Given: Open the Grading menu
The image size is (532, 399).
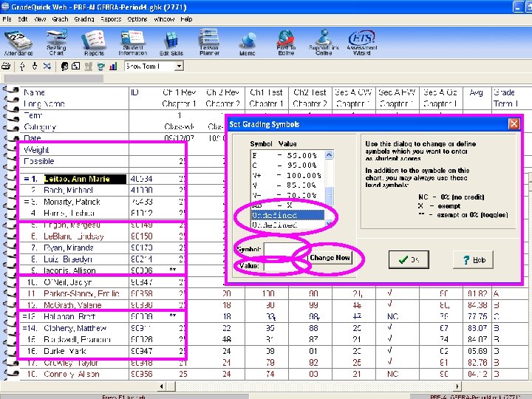Looking at the screenshot, I should (x=84, y=19).
